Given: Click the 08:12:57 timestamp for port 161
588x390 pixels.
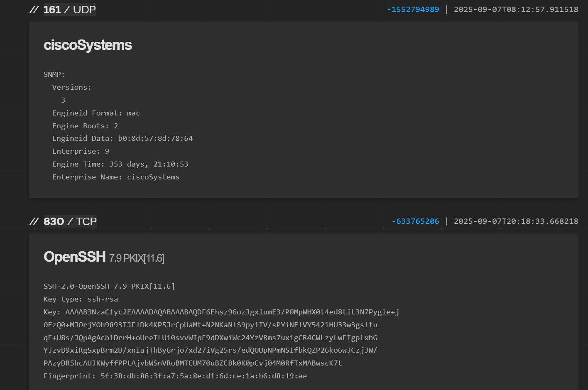Looking at the screenshot, I should point(516,10).
